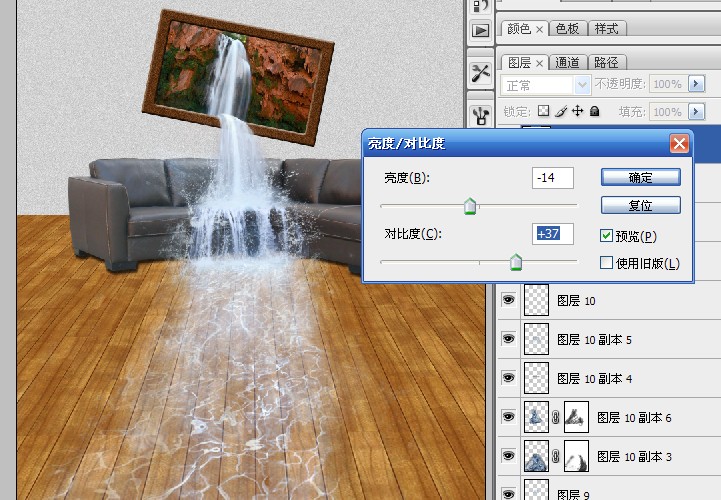The image size is (721, 500).
Task: Click the 对比度 contrast slider handle
Action: point(516,262)
